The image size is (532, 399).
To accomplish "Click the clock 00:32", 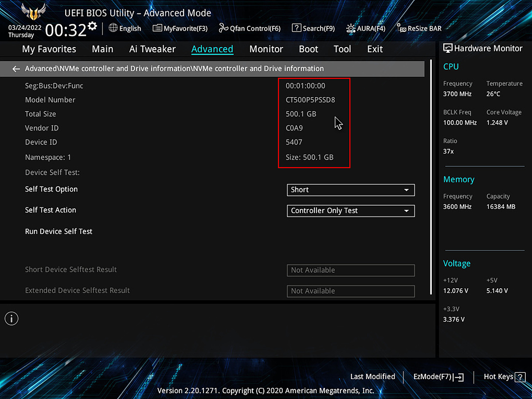I will point(66,30).
